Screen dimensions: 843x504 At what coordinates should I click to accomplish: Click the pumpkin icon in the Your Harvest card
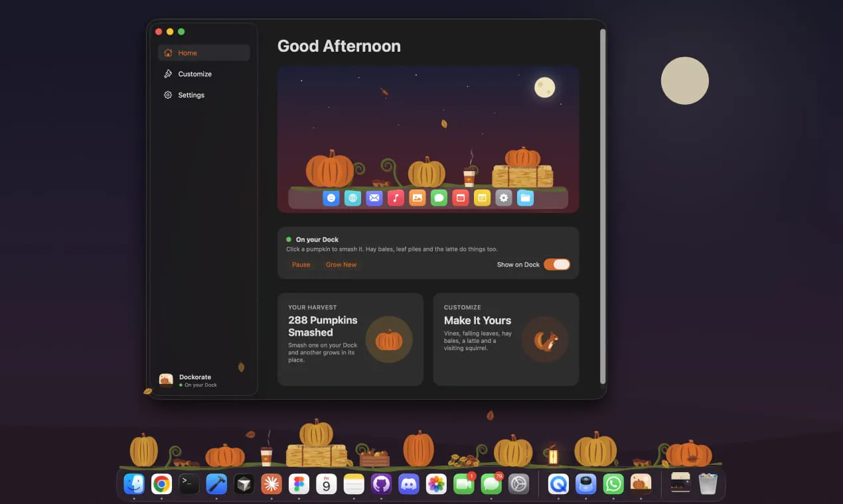(x=389, y=340)
